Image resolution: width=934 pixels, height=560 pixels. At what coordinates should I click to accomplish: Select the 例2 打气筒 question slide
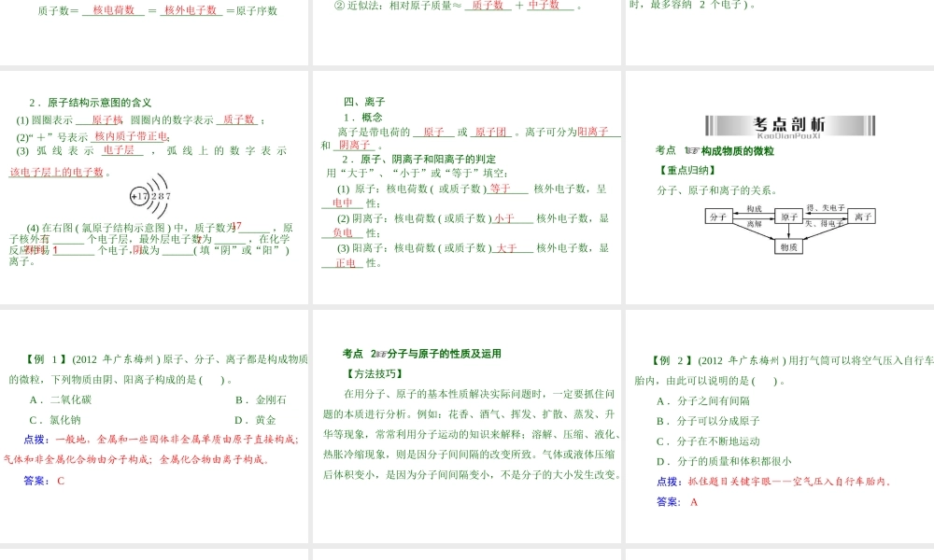coord(780,427)
